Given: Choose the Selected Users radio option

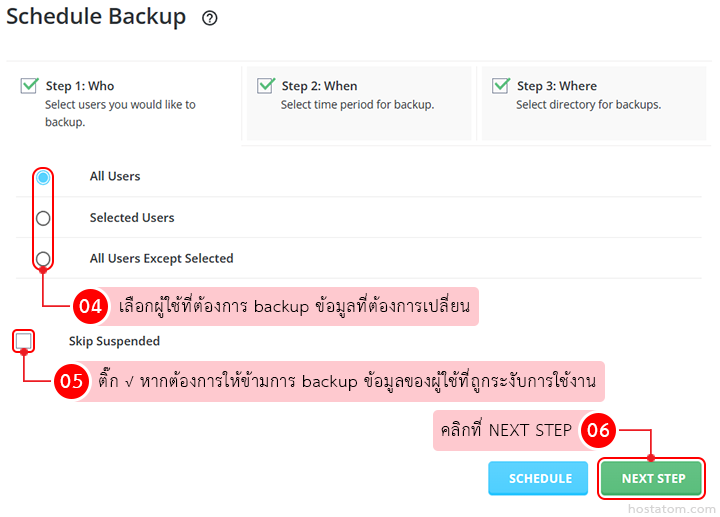Looking at the screenshot, I should click(x=43, y=218).
